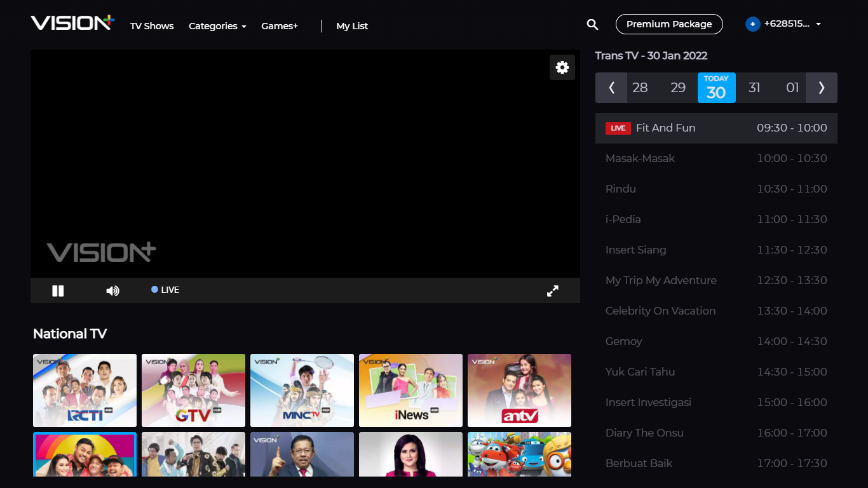Click the flag icon next to the phone number
The width and height of the screenshot is (868, 488).
(x=752, y=24)
